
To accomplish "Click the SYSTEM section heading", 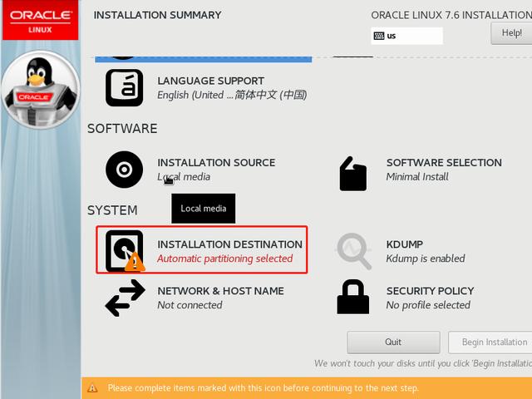I will point(112,210).
